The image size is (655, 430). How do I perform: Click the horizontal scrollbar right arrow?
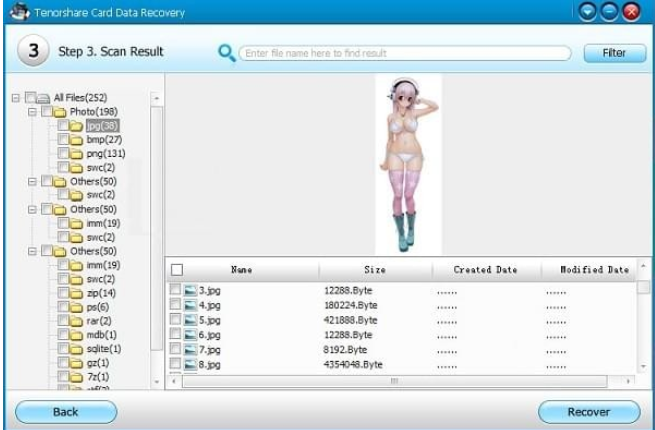pyautogui.click(x=628, y=381)
